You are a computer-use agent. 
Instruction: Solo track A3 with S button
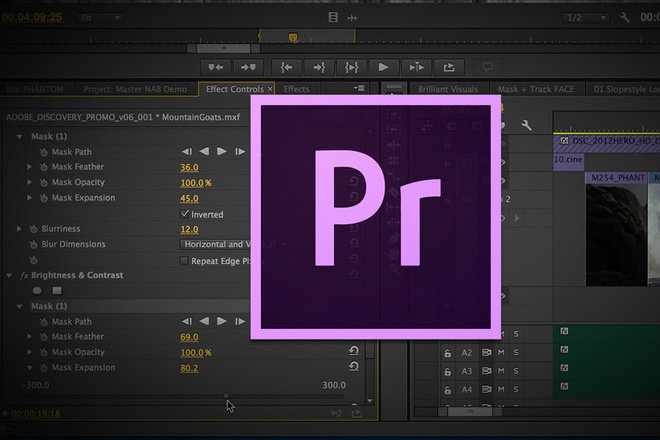516,371
